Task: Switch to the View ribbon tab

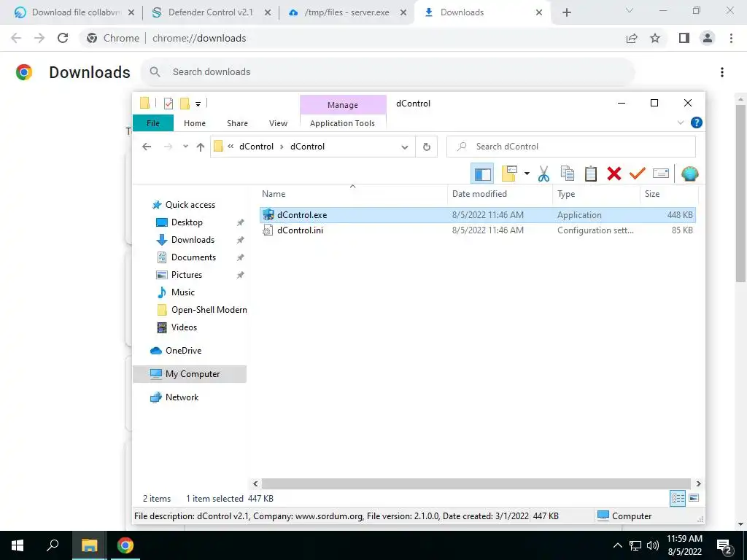Action: pos(278,122)
